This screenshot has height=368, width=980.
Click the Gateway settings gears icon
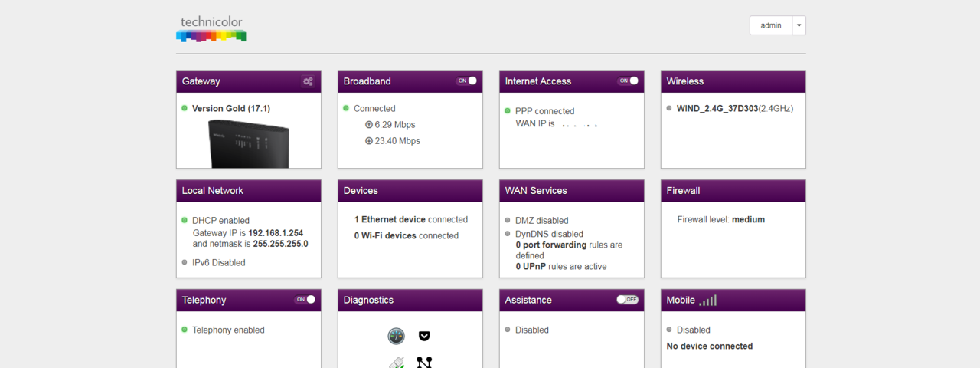point(308,81)
